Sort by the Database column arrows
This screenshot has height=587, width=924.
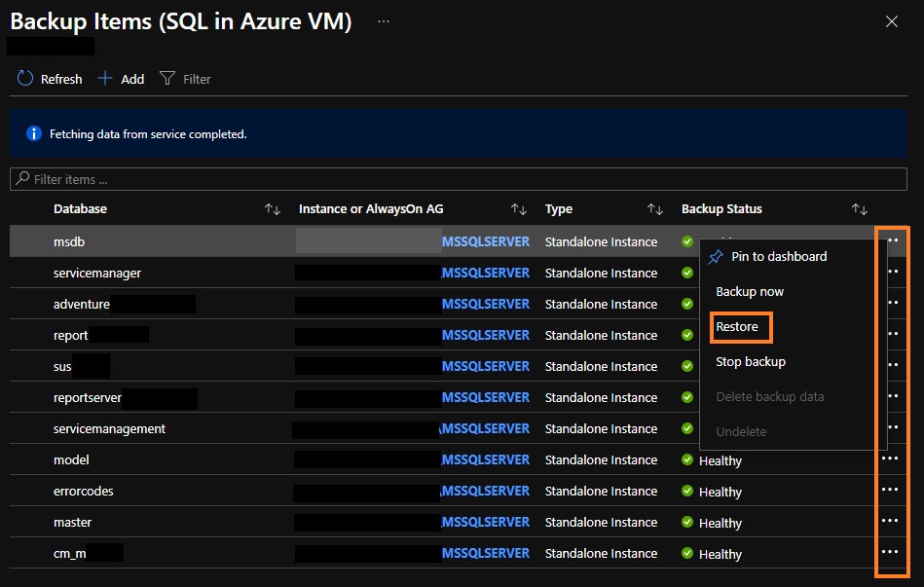273,208
